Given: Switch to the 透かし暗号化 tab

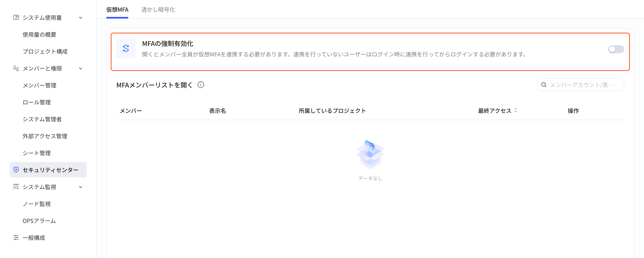Looking at the screenshot, I should [x=158, y=10].
